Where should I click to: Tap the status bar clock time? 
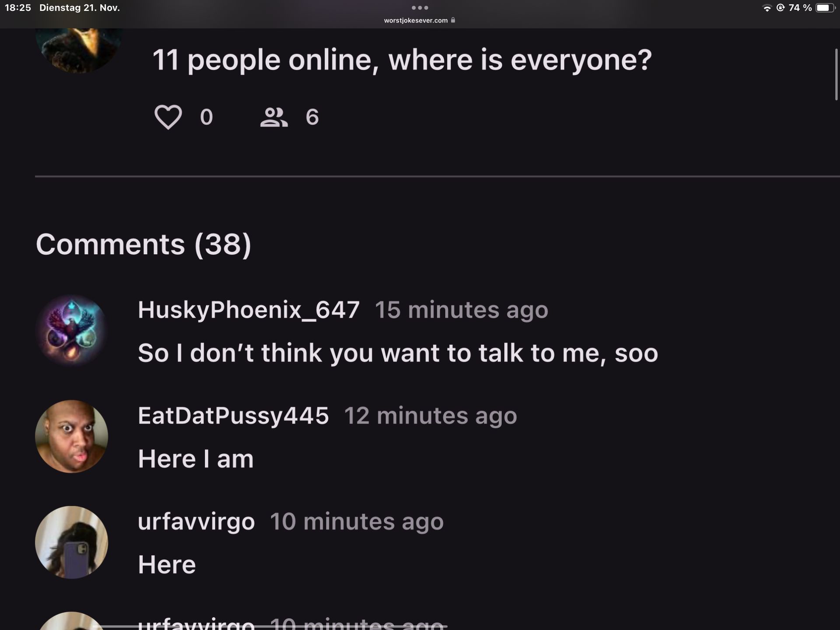pyautogui.click(x=18, y=8)
